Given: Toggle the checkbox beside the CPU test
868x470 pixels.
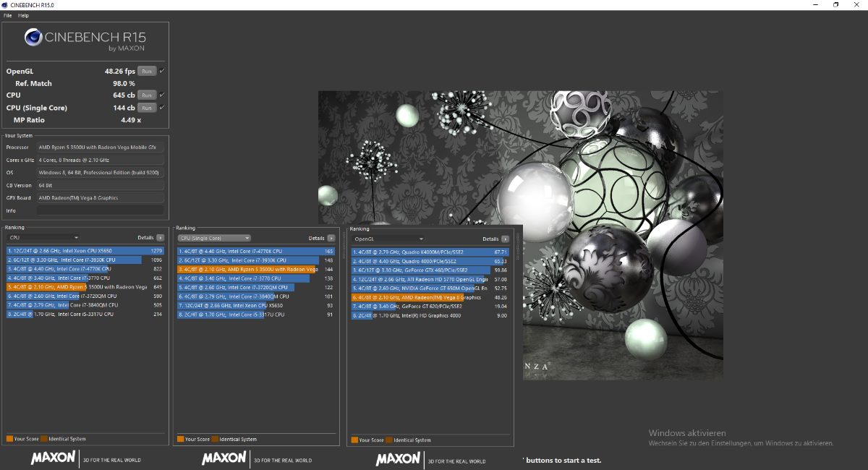Looking at the screenshot, I should 161,95.
